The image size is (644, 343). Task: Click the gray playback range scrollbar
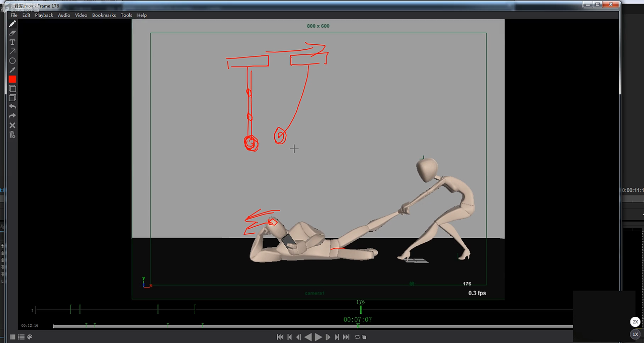312,326
